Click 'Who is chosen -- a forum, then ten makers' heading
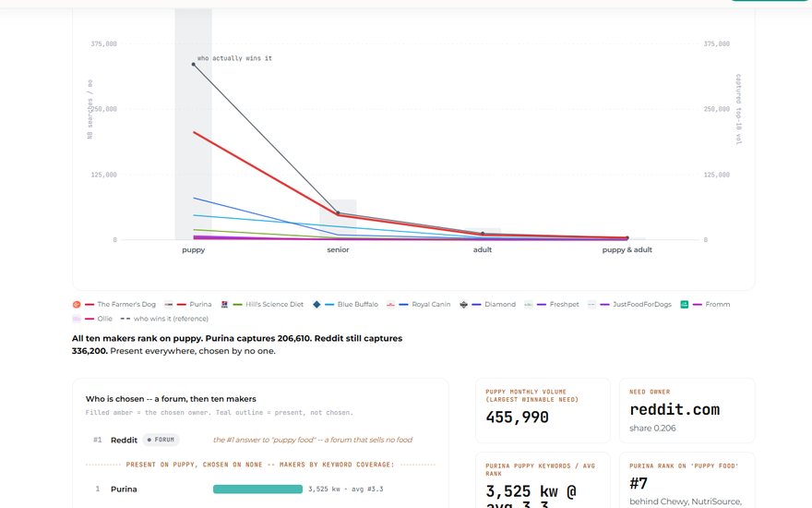 click(x=171, y=399)
